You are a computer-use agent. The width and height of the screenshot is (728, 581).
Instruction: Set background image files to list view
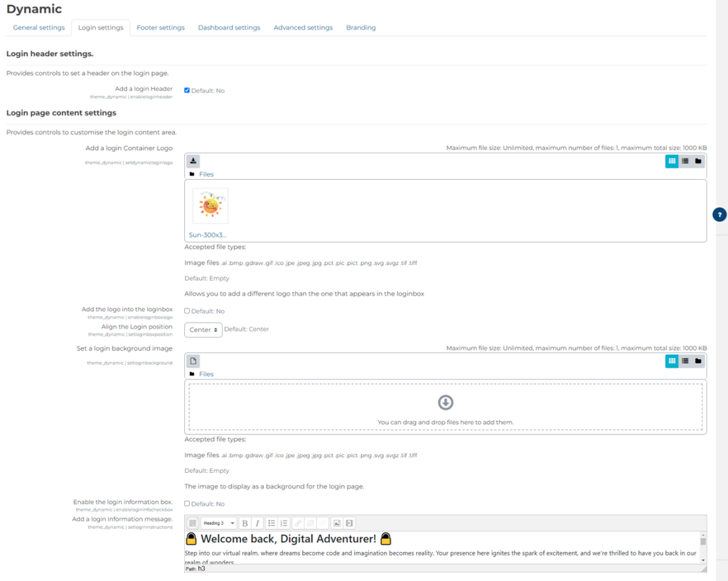685,361
